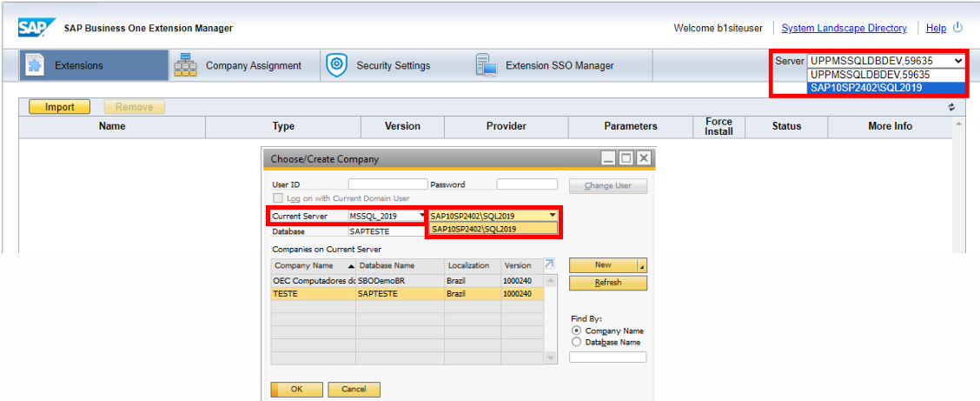Select the Company Name radio button
Viewport: 980px width, 401px height.
(576, 331)
